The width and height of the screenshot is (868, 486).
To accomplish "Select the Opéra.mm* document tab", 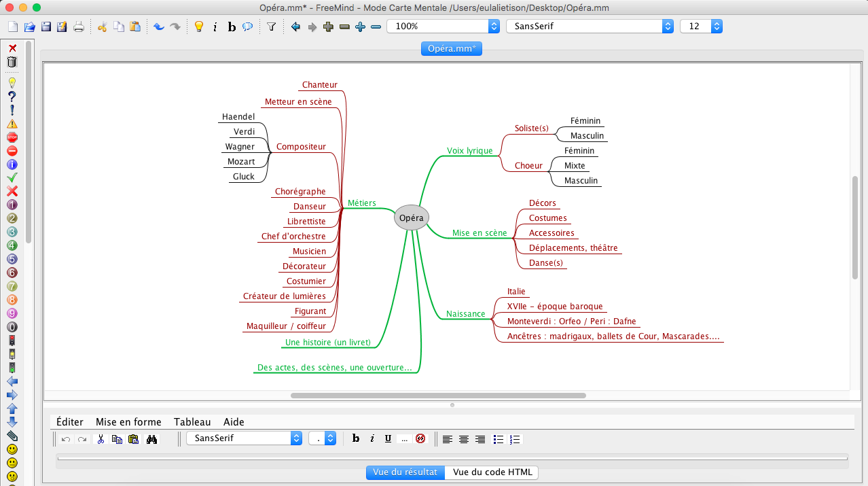I will [x=451, y=49].
